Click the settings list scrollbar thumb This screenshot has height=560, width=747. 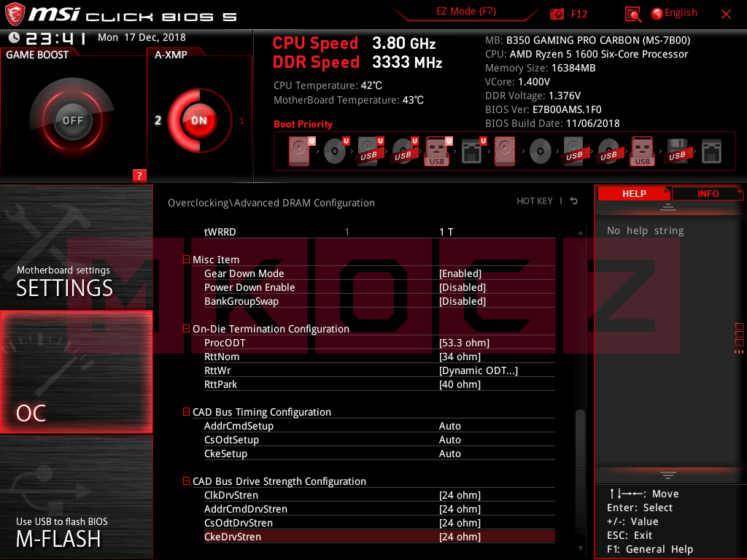point(580,468)
